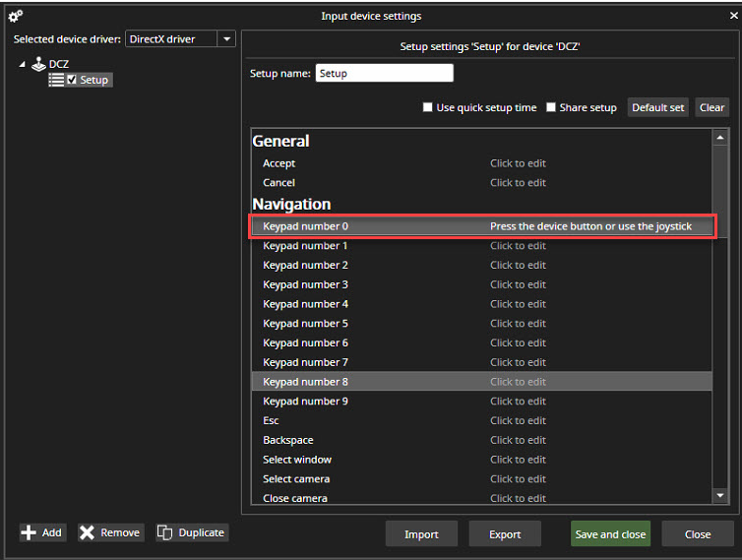Enable the Share setup checkbox
Screen dimensions: 742x560
[551, 107]
